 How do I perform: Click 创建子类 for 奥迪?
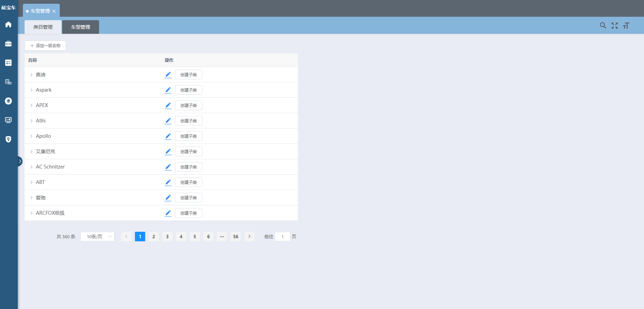click(x=189, y=75)
